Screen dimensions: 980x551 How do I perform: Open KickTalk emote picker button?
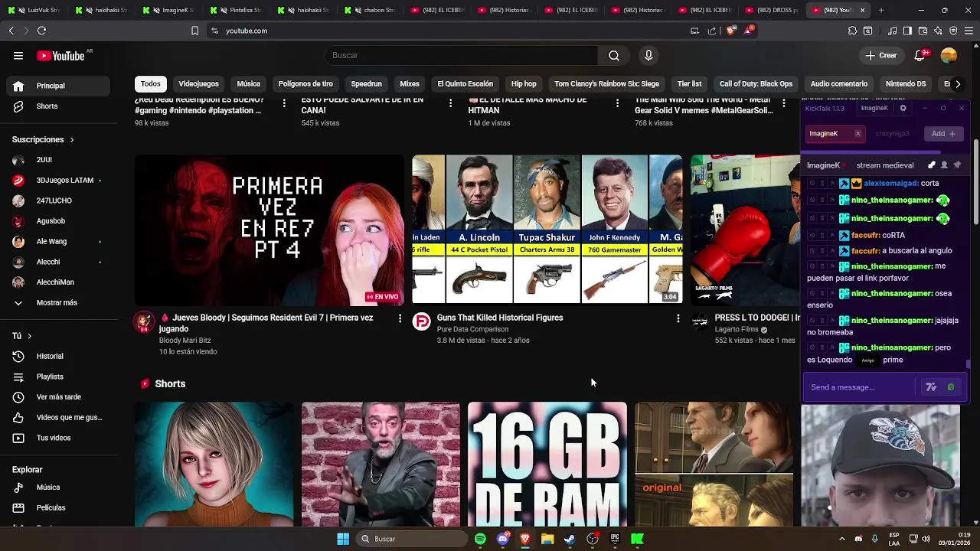click(x=951, y=387)
